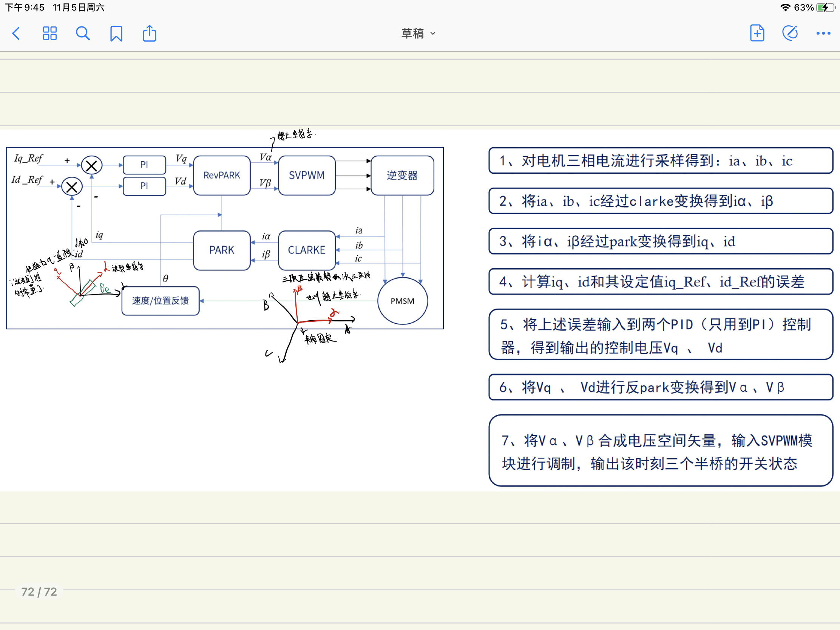Tap the 逆变器 inverter block
Screen dimensions: 840x630
pyautogui.click(x=402, y=176)
